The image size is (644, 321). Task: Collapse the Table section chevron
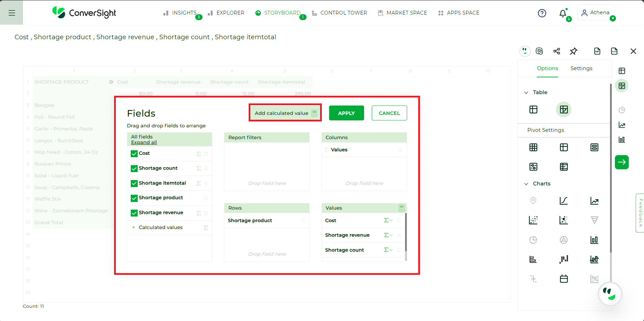[x=526, y=93]
